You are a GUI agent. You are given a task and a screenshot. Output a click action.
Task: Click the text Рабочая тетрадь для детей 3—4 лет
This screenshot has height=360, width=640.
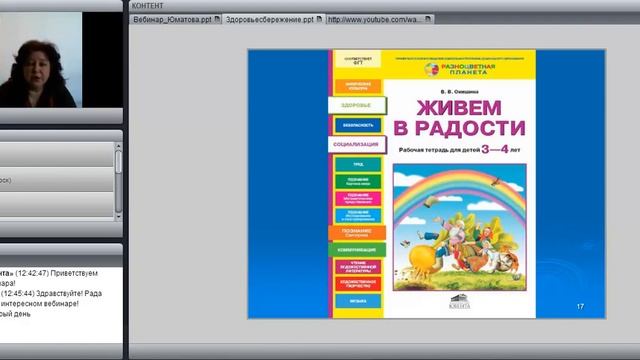tap(460, 149)
